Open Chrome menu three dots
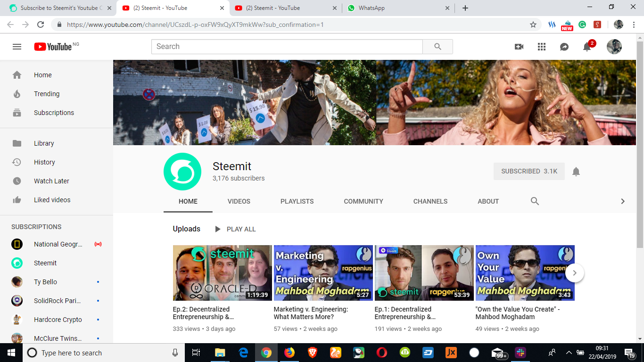 click(x=634, y=25)
